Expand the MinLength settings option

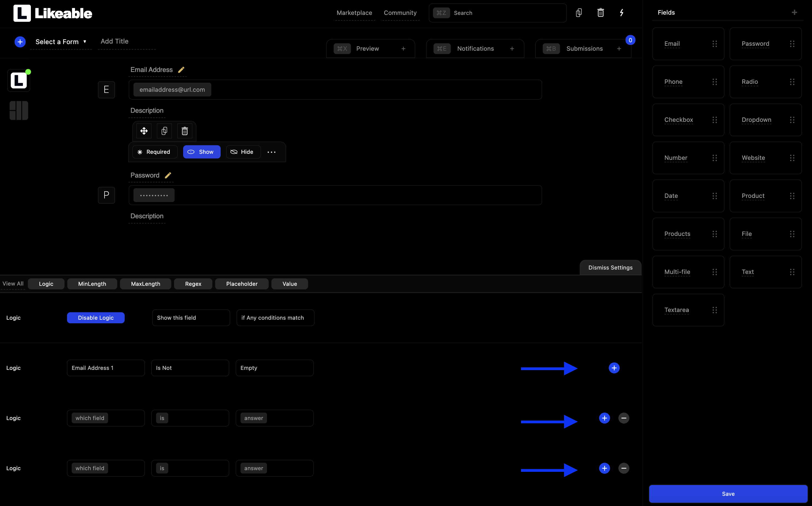point(92,284)
